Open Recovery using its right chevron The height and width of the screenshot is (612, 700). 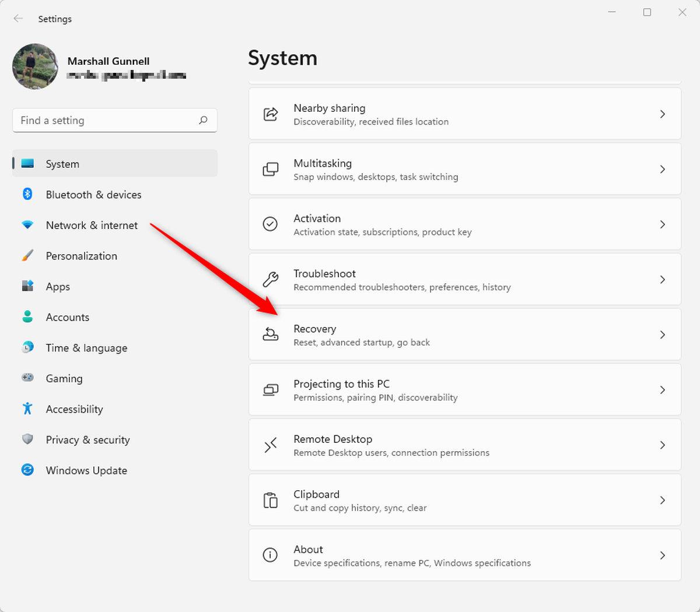[662, 335]
